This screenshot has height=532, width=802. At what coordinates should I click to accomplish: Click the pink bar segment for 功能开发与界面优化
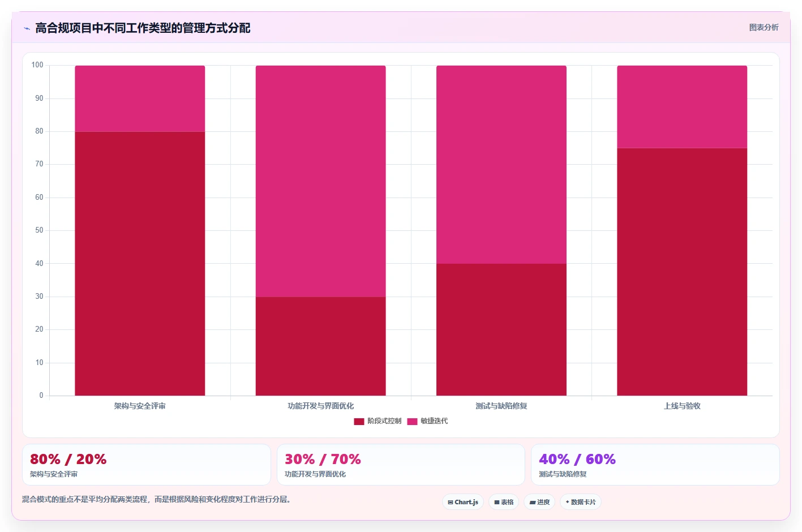320,181
